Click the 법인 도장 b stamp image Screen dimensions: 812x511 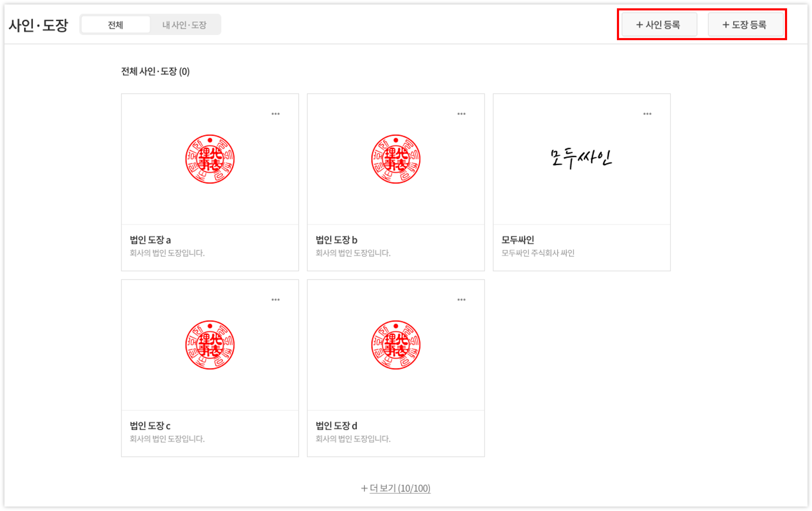coord(396,159)
